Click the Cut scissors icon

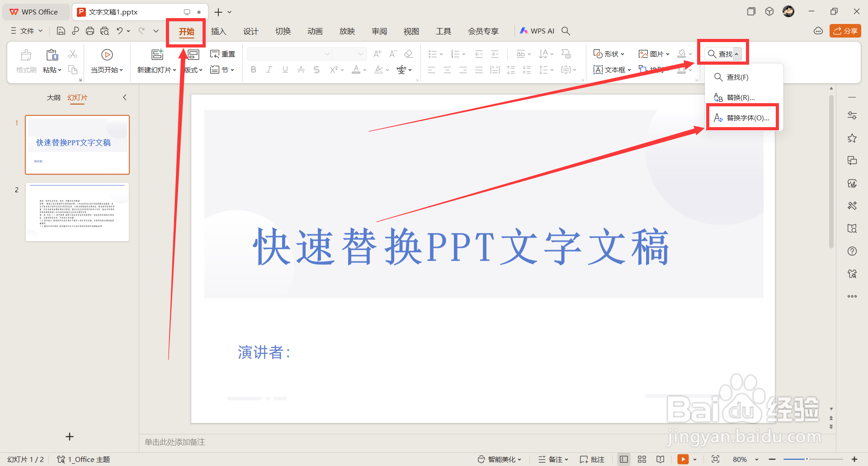(73, 54)
